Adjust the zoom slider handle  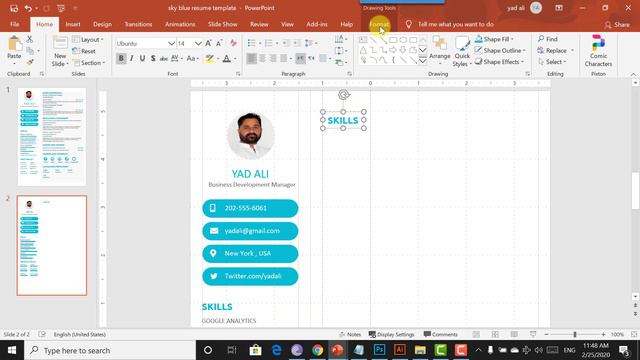click(x=575, y=334)
